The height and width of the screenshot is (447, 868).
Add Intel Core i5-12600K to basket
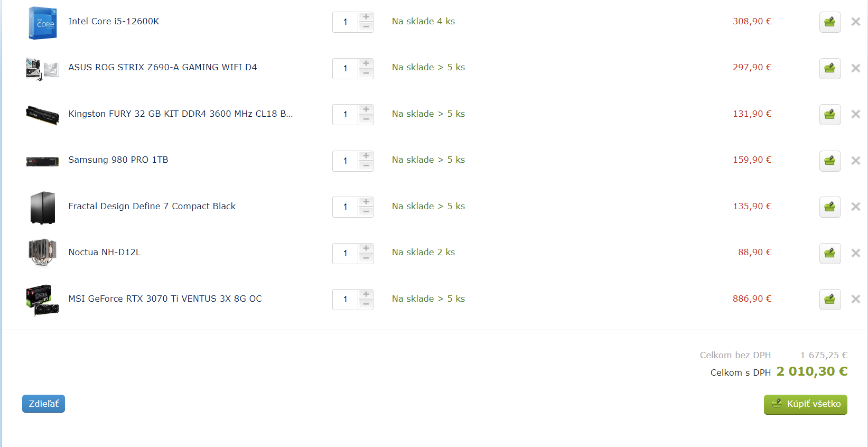pyautogui.click(x=829, y=22)
